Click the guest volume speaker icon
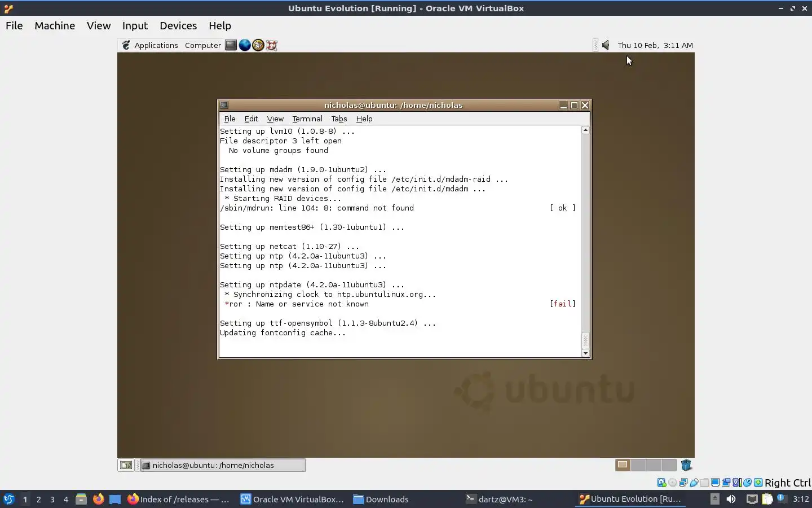 pyautogui.click(x=606, y=45)
